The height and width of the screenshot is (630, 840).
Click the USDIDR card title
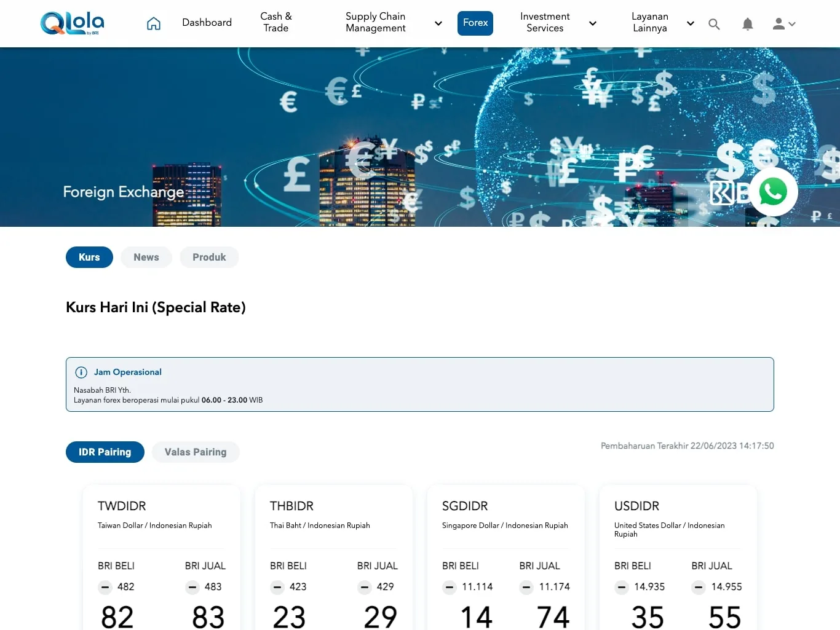pyautogui.click(x=636, y=506)
